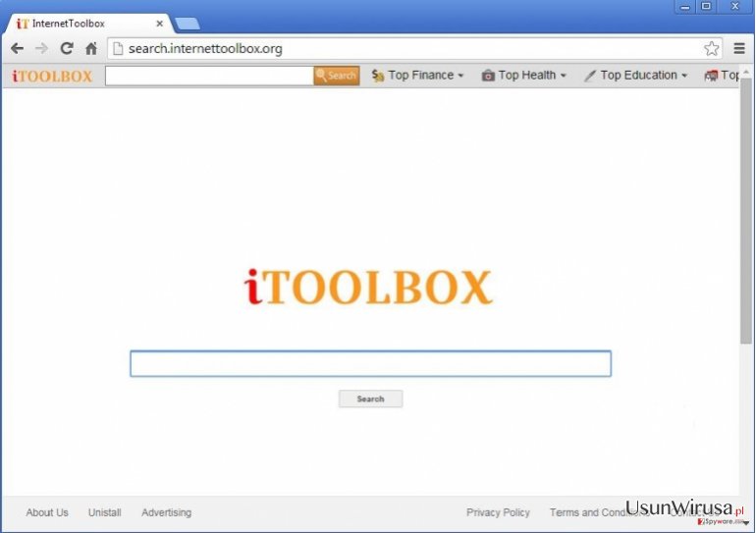This screenshot has height=533, width=756.
Task: Click the gray Search button under main box
Action: (370, 399)
